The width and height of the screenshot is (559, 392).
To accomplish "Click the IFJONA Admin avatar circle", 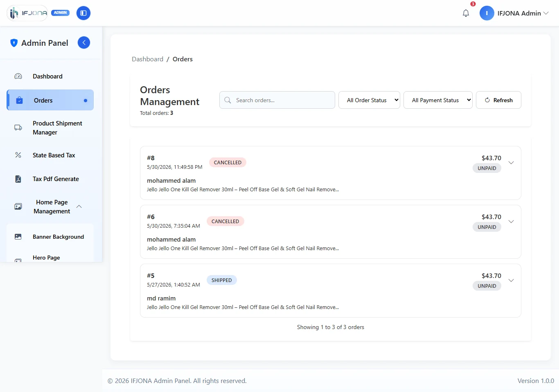I will (x=487, y=13).
